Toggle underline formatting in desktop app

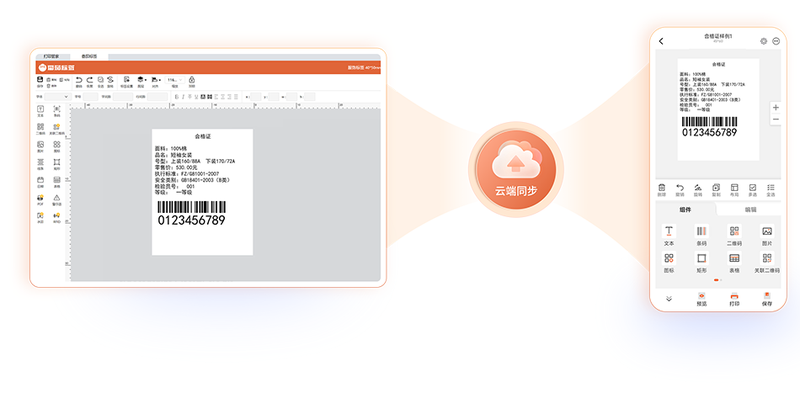tap(196, 96)
